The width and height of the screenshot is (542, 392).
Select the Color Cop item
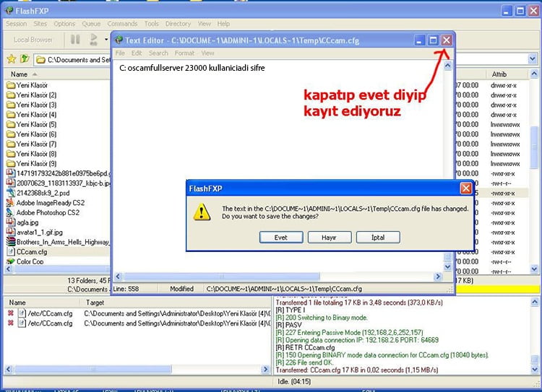pyautogui.click(x=30, y=261)
